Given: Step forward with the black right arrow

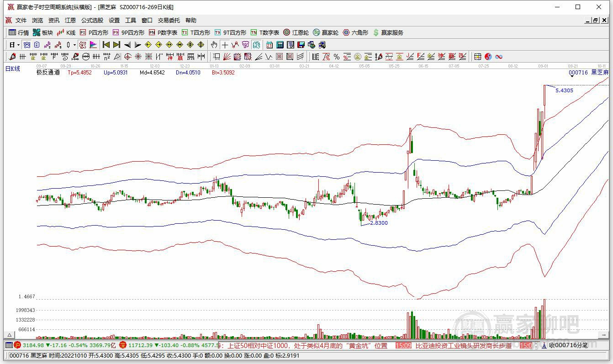Looking at the screenshot, I should tap(138, 45).
